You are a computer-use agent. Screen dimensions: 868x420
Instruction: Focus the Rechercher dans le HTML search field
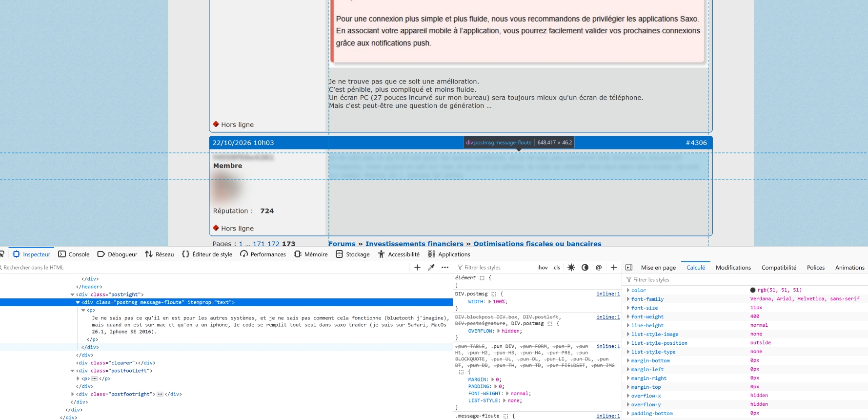[x=205, y=267]
